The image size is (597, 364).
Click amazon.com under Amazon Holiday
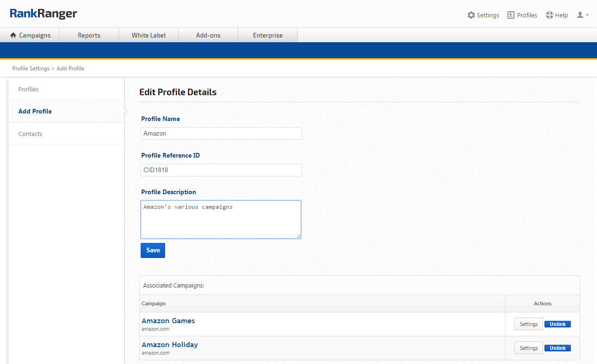(x=156, y=353)
